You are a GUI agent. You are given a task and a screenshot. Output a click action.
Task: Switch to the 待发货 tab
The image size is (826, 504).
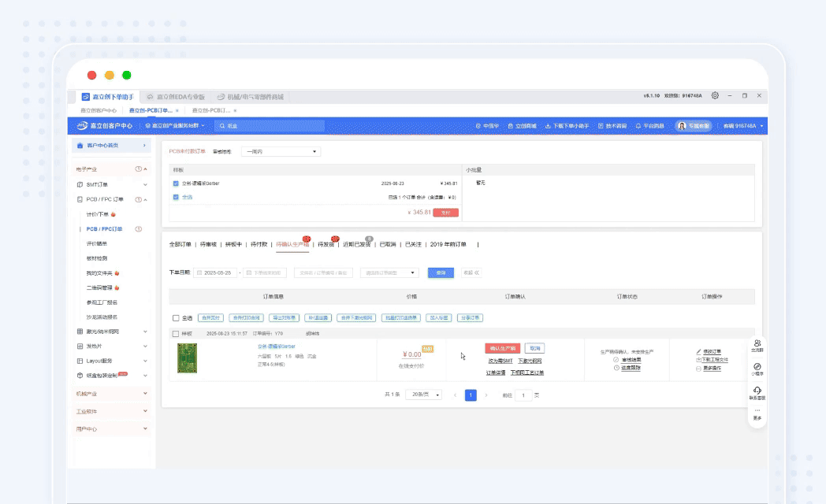[326, 245]
